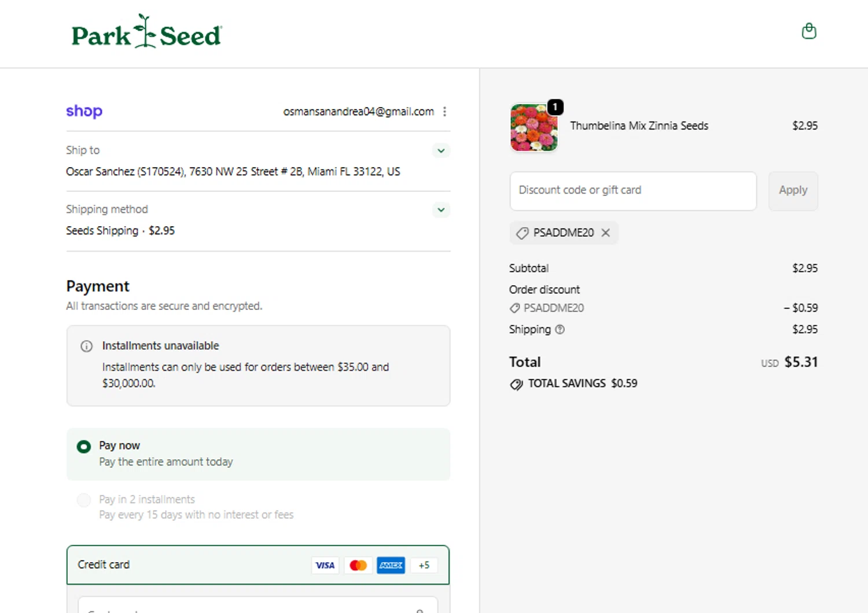Select the Credit card payment method
Image resolution: width=868 pixels, height=613 pixels.
(104, 564)
